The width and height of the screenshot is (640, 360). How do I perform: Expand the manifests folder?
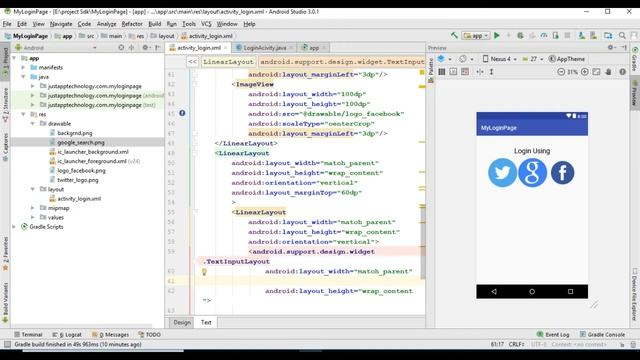23,67
